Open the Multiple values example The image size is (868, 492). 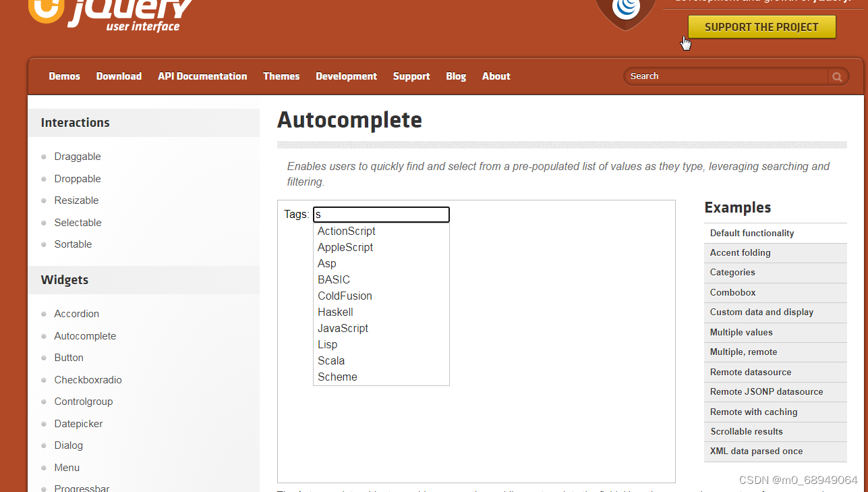click(741, 332)
